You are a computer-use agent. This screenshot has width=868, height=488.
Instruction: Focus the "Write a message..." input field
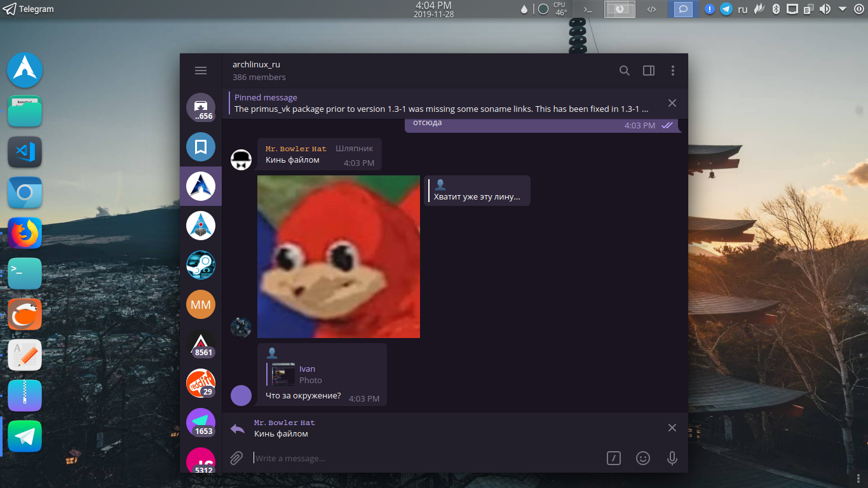click(426, 458)
